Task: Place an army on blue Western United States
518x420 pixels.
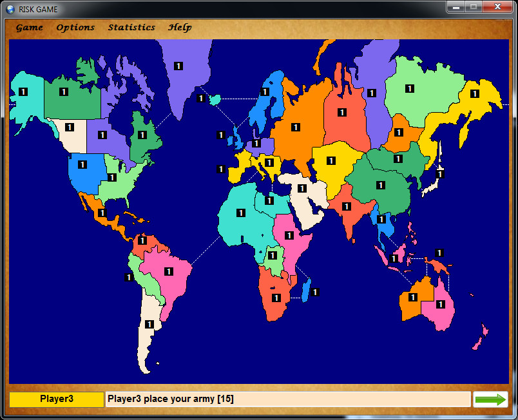Action: pos(82,164)
